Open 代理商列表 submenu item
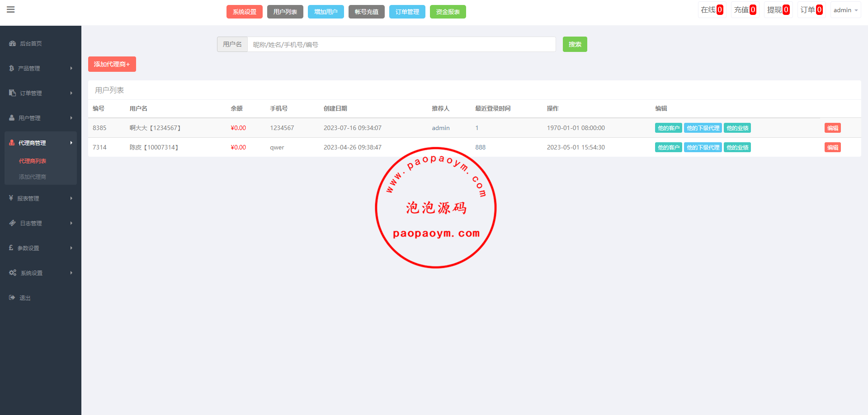This screenshot has width=868, height=415. point(33,161)
